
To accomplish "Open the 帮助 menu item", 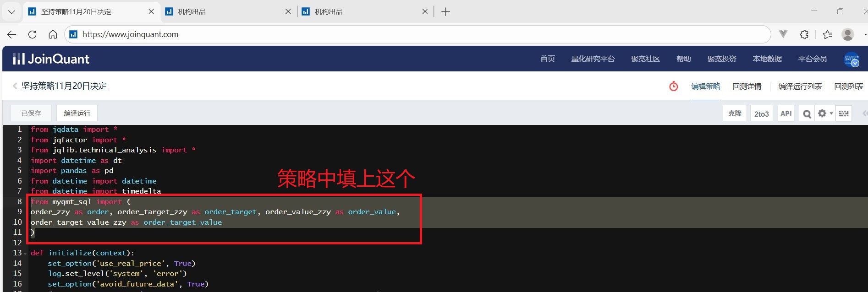I will click(683, 59).
